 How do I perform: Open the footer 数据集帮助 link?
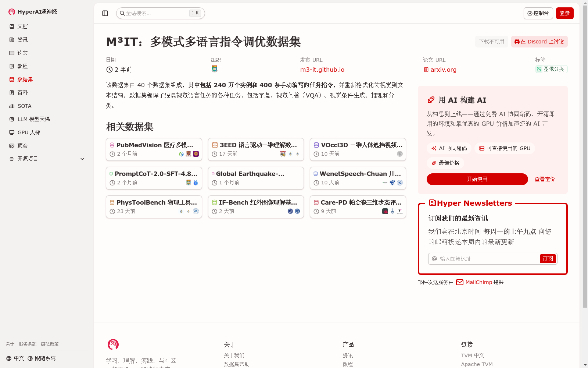pos(237,364)
